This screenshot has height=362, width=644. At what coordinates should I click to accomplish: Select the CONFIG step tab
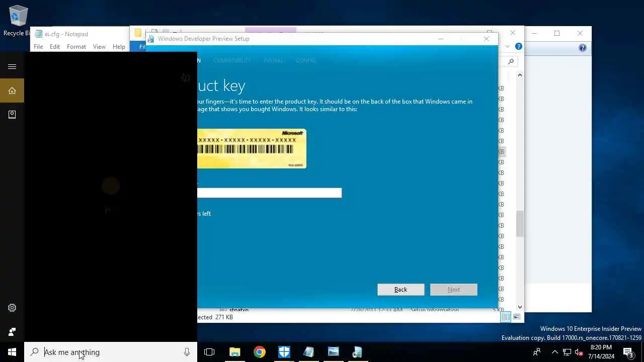(306, 60)
